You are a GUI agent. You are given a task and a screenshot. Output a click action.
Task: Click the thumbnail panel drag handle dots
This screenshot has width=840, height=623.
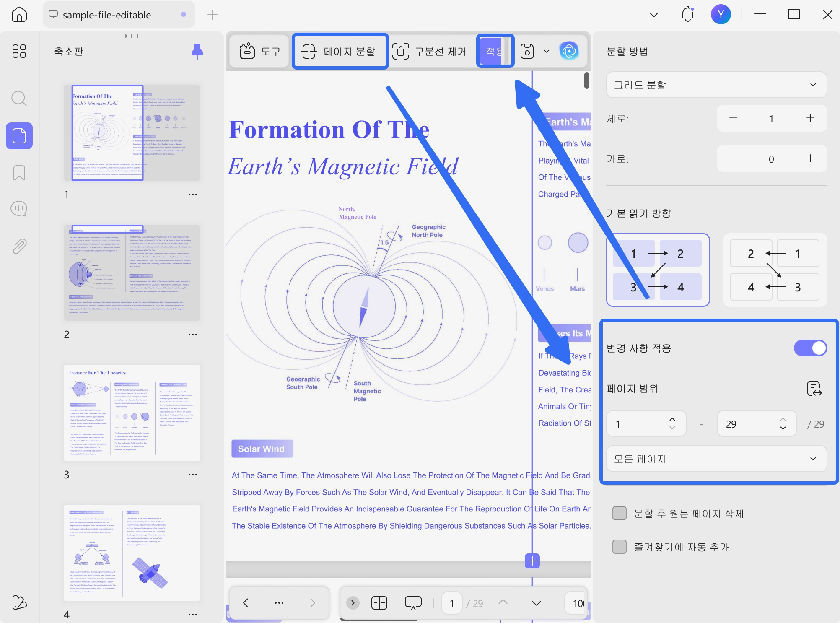pyautogui.click(x=132, y=36)
